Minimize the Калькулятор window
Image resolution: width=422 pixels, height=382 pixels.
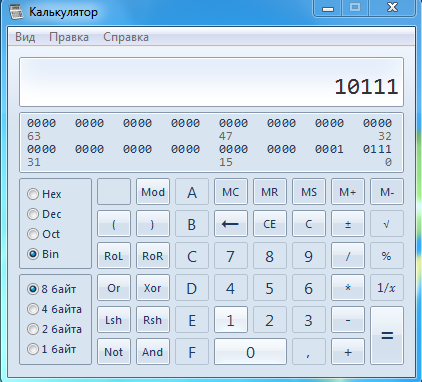[x=328, y=8]
